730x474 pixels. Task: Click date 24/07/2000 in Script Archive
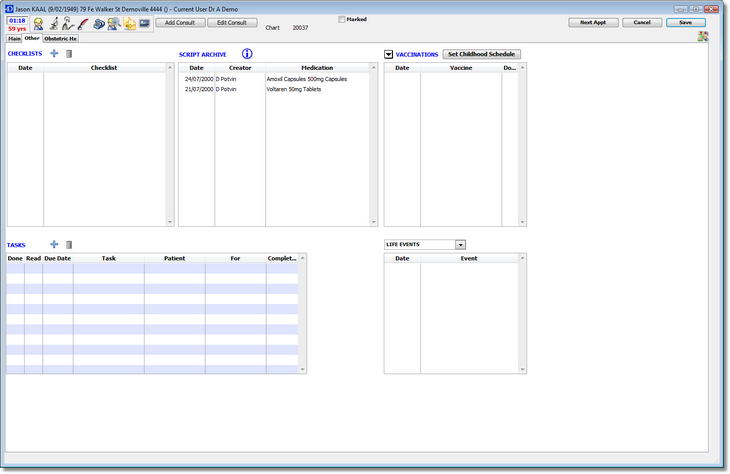tap(199, 79)
